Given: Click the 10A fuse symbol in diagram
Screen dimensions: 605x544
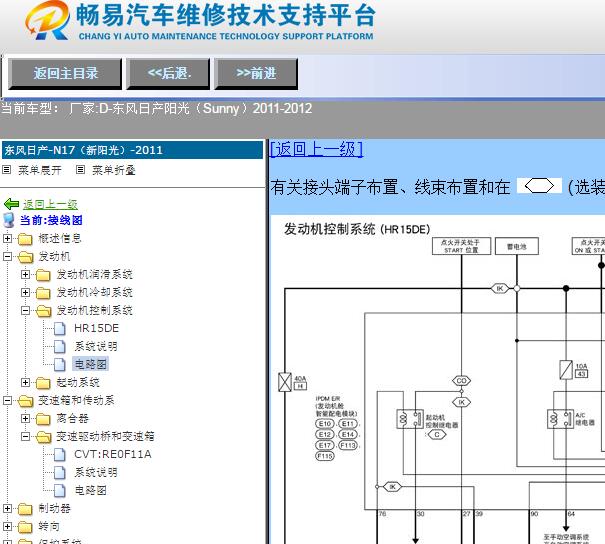Looking at the screenshot, I should tap(566, 370).
